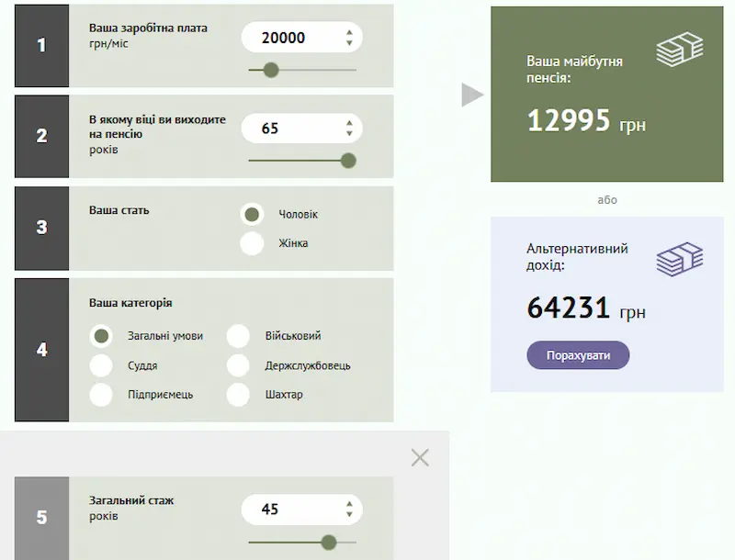Click the retirement age slider handle
The width and height of the screenshot is (735, 560).
pyautogui.click(x=347, y=161)
